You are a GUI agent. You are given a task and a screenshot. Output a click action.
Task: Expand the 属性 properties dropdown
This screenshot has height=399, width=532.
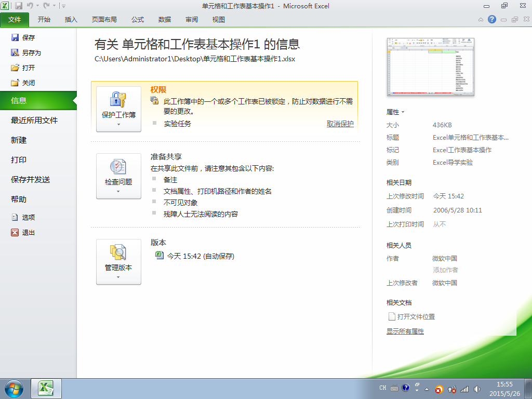click(395, 112)
